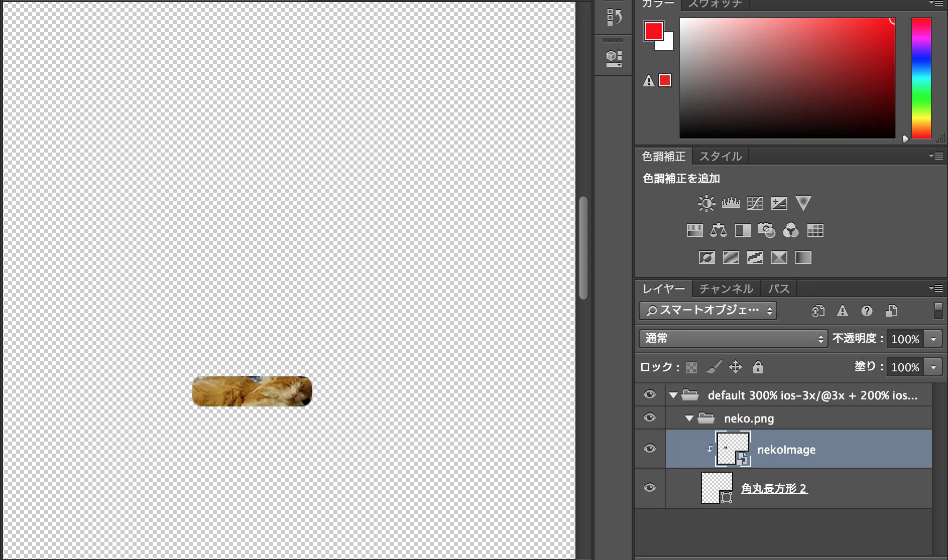Add a Black & White adjustment
The width and height of the screenshot is (948, 560).
click(743, 230)
